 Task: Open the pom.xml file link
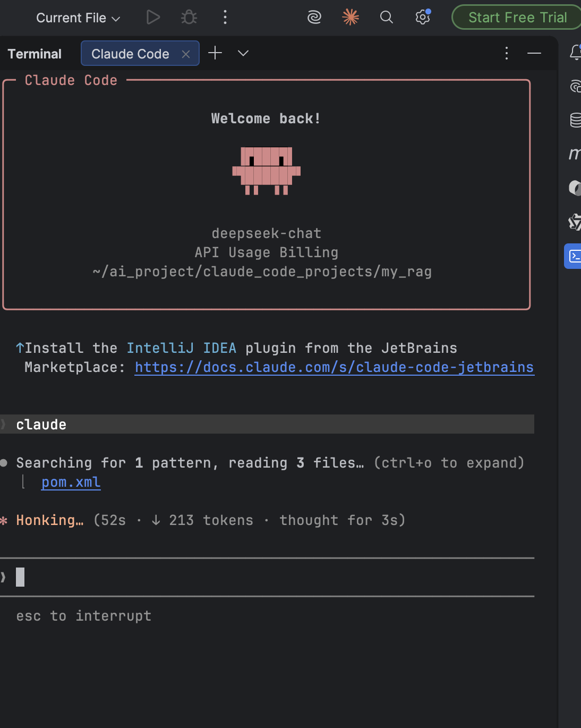[71, 482]
